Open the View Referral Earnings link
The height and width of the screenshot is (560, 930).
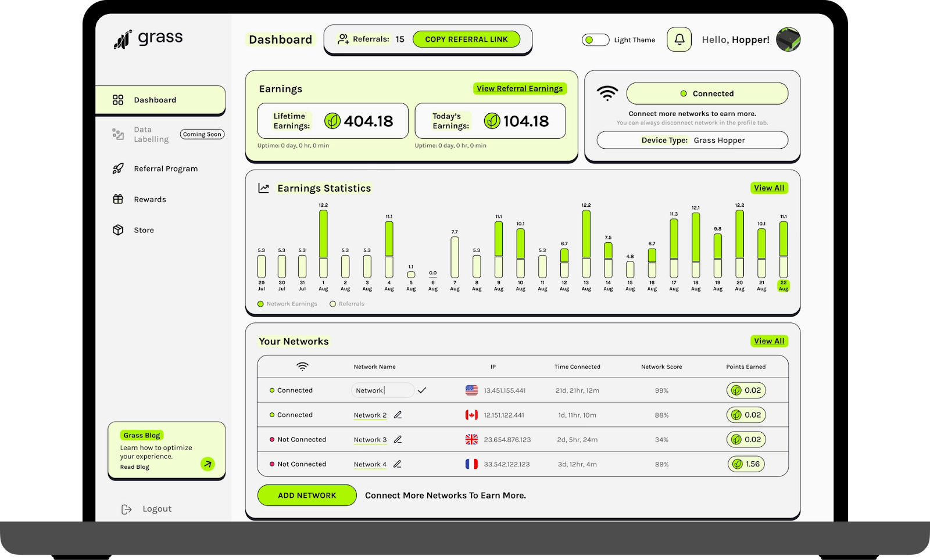pyautogui.click(x=520, y=88)
